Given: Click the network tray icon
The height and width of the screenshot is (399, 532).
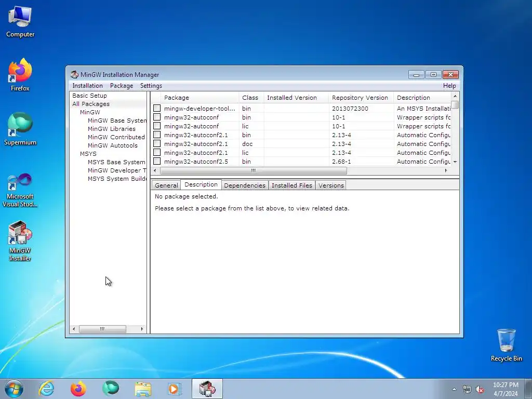Looking at the screenshot, I should coord(467,390).
